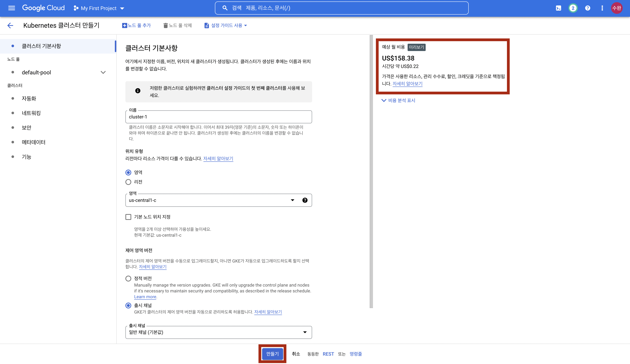
Task: Click 노드 풀 삭제 button
Action: pos(178,25)
